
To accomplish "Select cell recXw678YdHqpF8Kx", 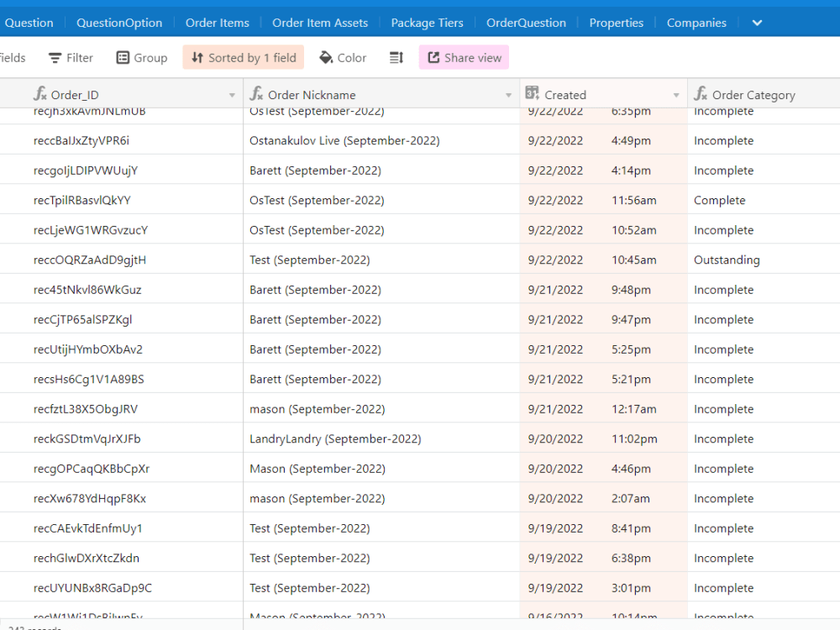I will coord(122,498).
